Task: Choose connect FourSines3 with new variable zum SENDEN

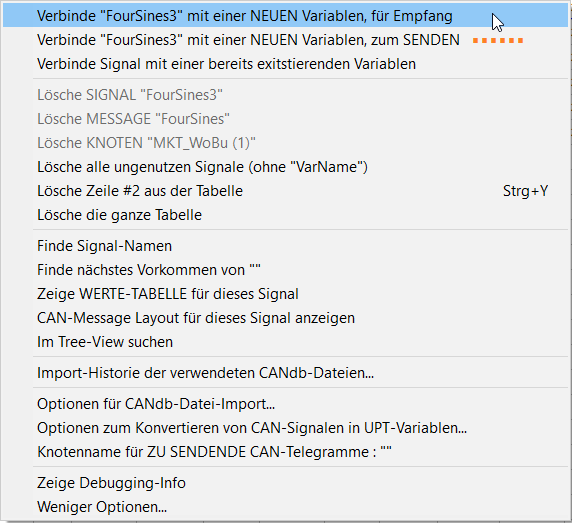Action: pos(286,40)
